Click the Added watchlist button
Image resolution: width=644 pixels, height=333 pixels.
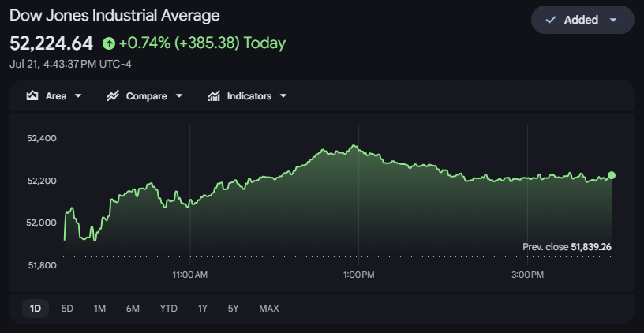point(582,20)
